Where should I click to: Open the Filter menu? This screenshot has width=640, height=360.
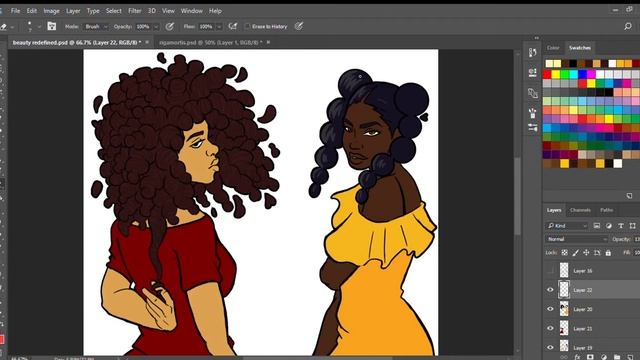tap(134, 11)
